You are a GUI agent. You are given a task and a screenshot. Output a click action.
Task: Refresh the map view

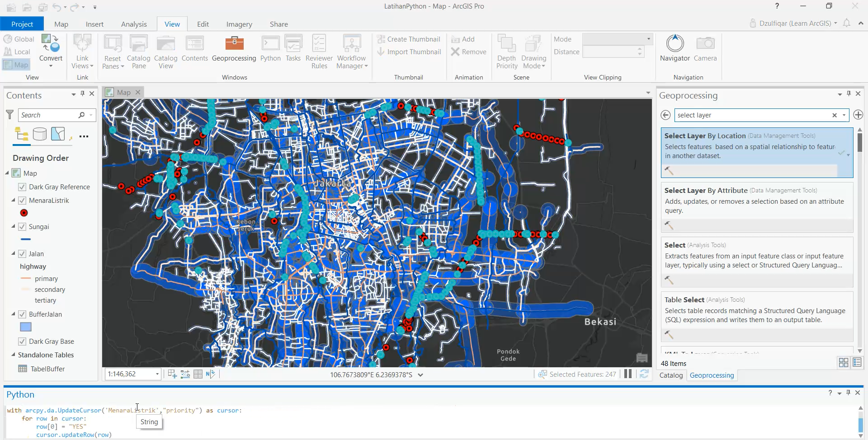tap(644, 374)
